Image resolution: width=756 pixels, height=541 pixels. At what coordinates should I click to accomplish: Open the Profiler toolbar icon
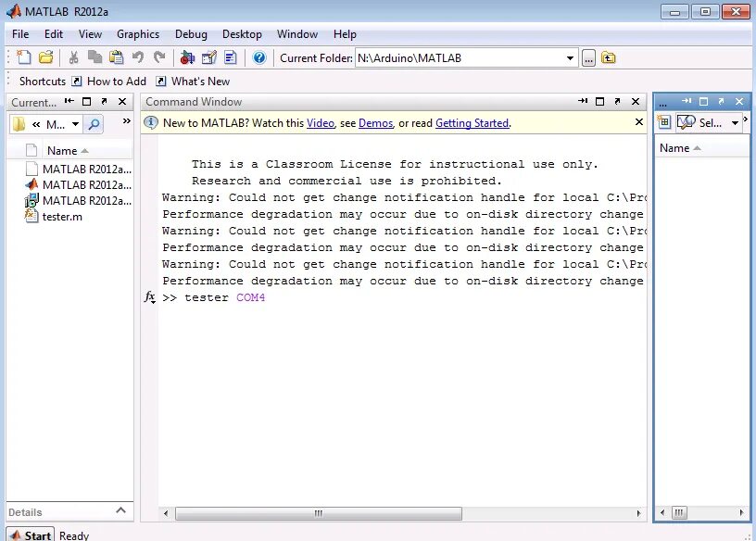click(x=231, y=57)
